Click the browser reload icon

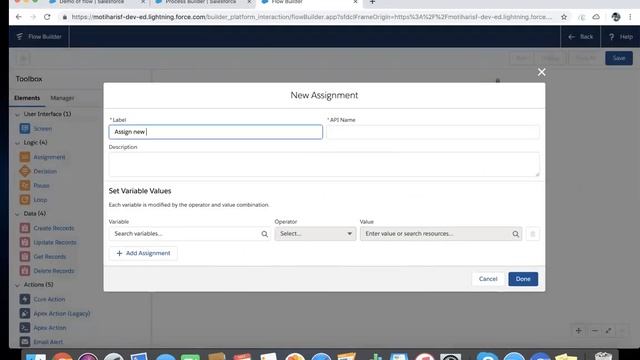pyautogui.click(x=47, y=17)
